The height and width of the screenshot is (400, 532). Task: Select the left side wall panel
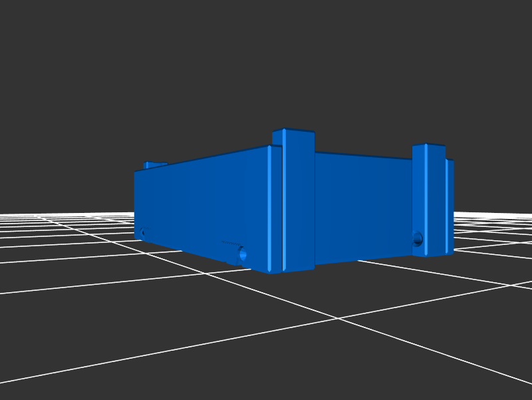199,200
